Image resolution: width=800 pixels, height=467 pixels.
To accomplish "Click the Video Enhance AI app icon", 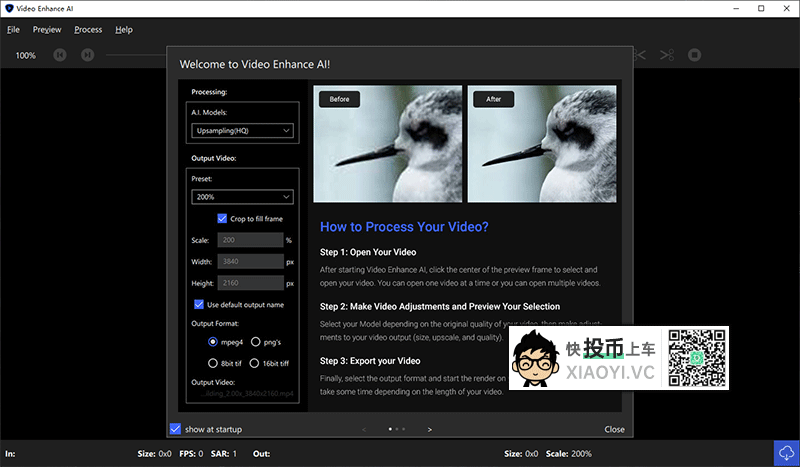I will point(10,9).
